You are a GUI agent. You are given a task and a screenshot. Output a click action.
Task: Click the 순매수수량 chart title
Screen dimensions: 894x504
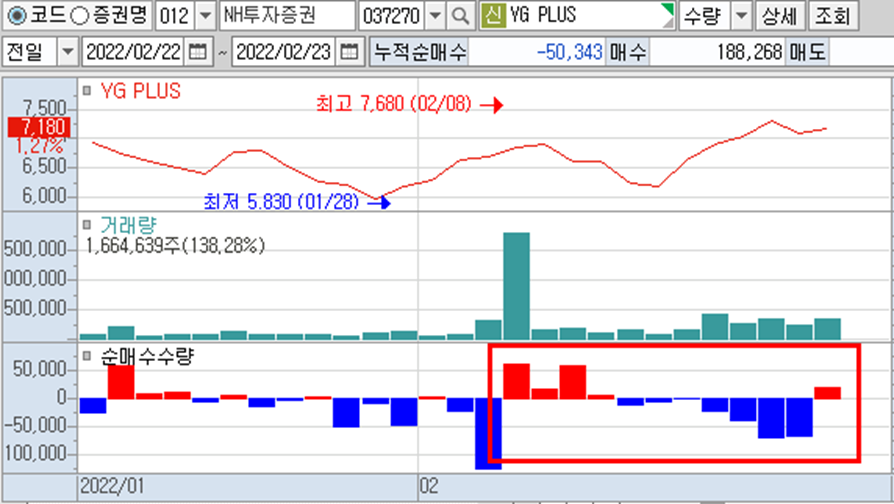(x=147, y=356)
